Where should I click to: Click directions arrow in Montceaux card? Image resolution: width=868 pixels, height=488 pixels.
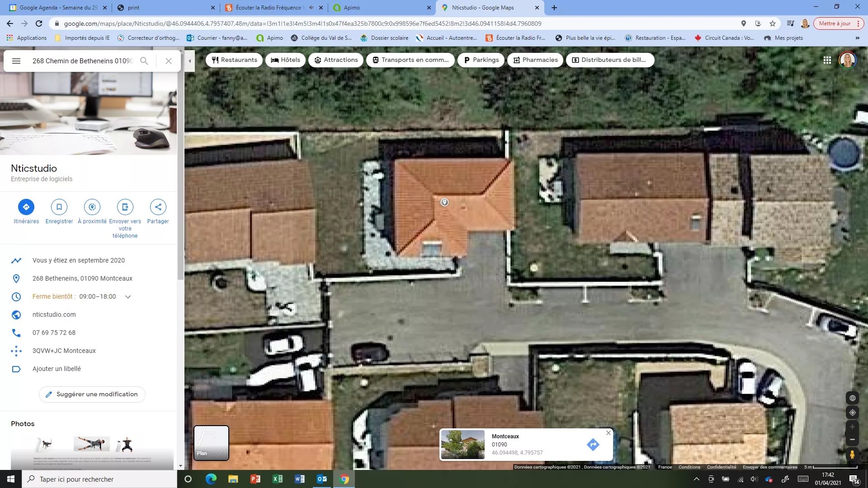(593, 445)
